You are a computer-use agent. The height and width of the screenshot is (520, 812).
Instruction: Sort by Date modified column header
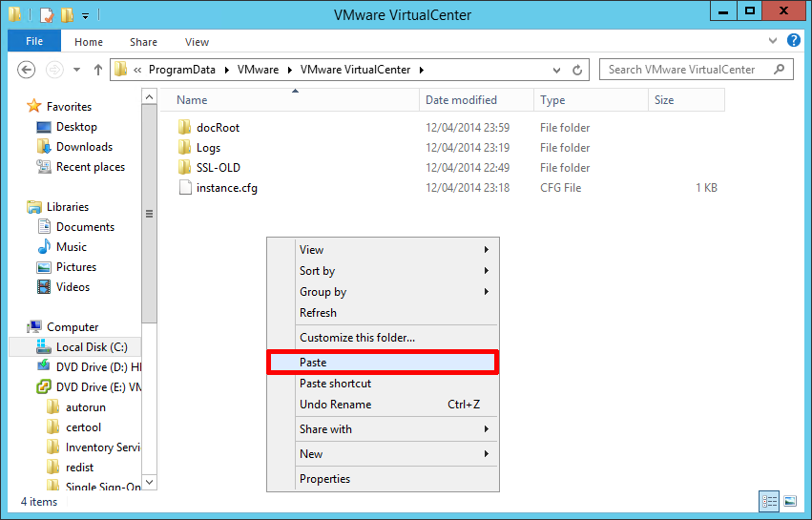[x=476, y=100]
